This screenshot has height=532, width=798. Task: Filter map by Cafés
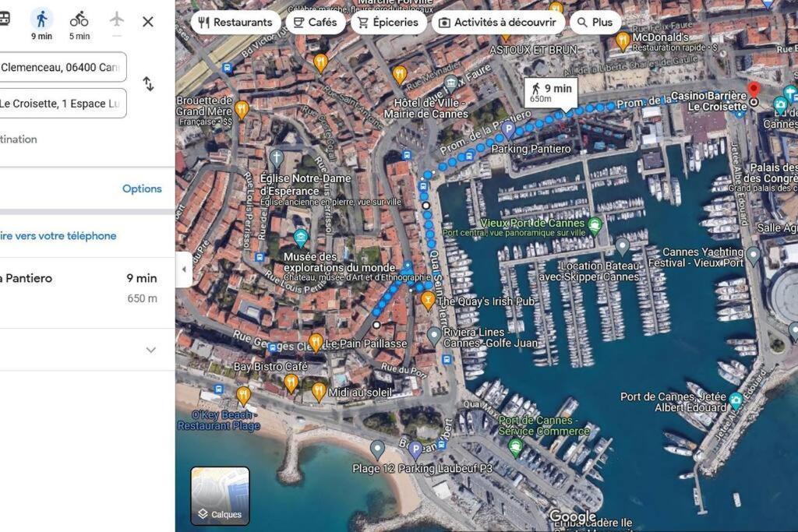pos(316,23)
